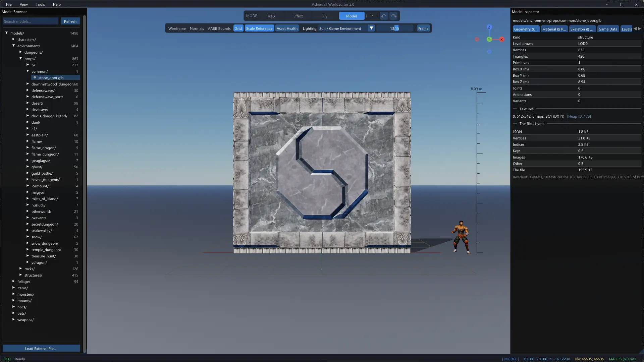Click the green Y axis gizmo handle
Image resolution: width=644 pixels, height=362 pixels.
pyautogui.click(x=489, y=40)
